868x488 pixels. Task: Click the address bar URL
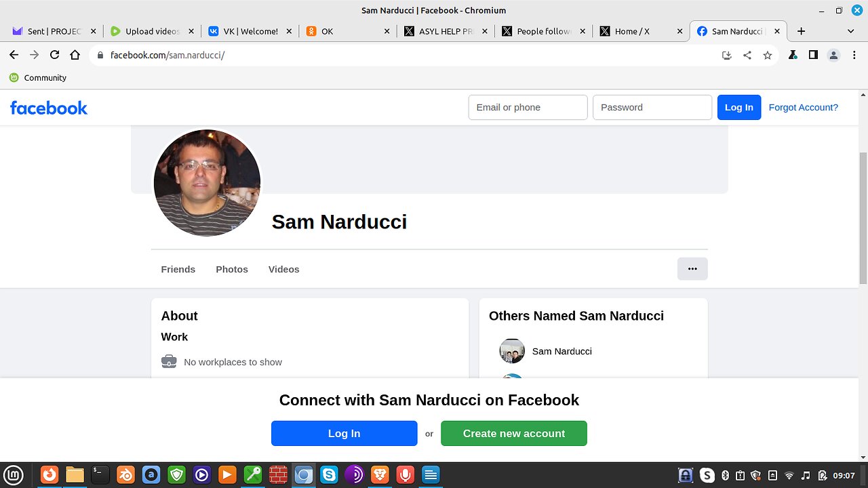point(167,56)
